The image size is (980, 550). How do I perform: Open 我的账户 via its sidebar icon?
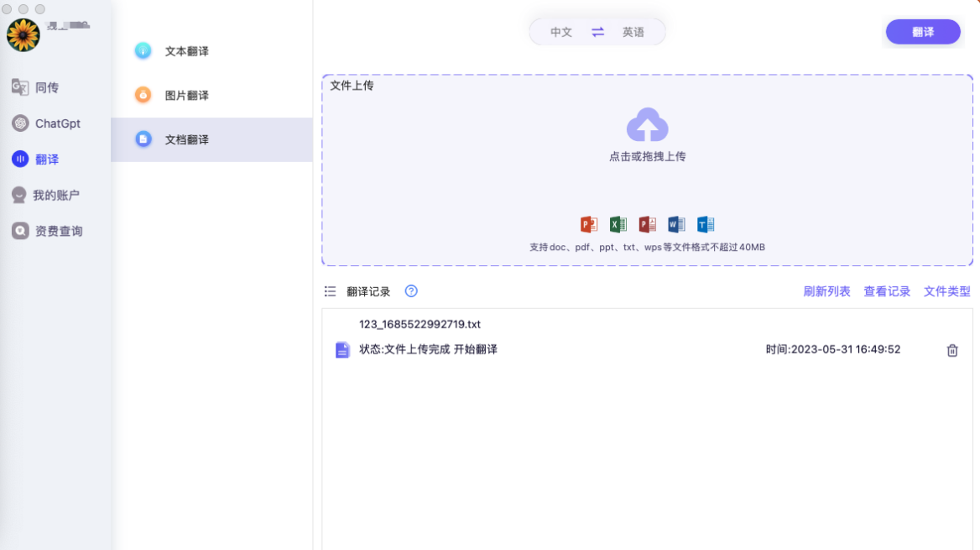pyautogui.click(x=18, y=195)
